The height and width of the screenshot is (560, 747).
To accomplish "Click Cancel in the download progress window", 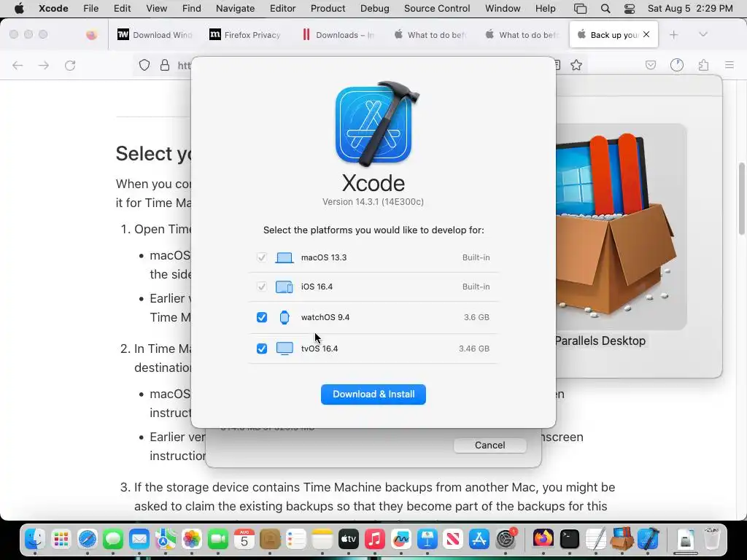I will click(x=489, y=445).
